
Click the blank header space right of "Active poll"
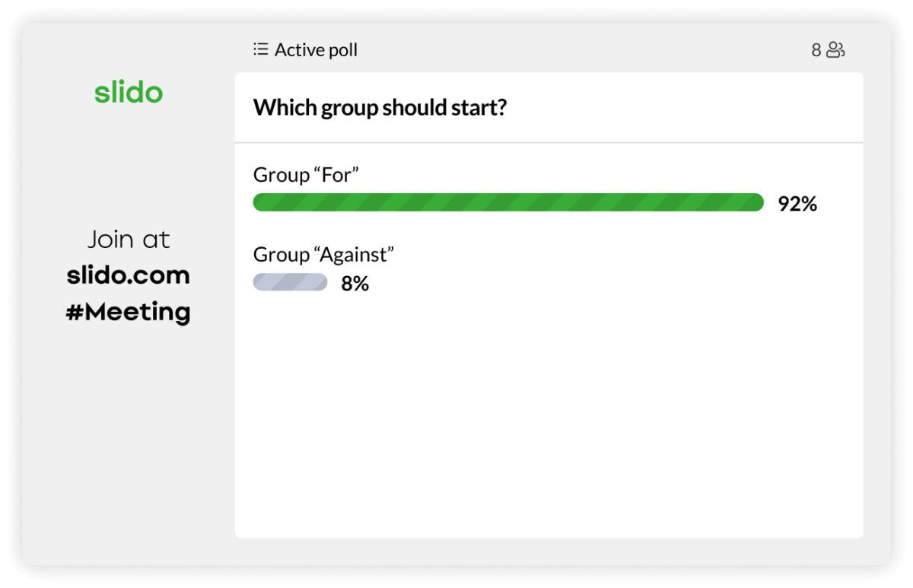[578, 50]
